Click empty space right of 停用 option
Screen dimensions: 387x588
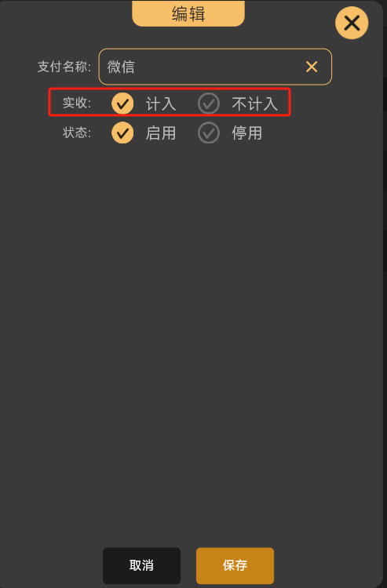click(x=319, y=133)
